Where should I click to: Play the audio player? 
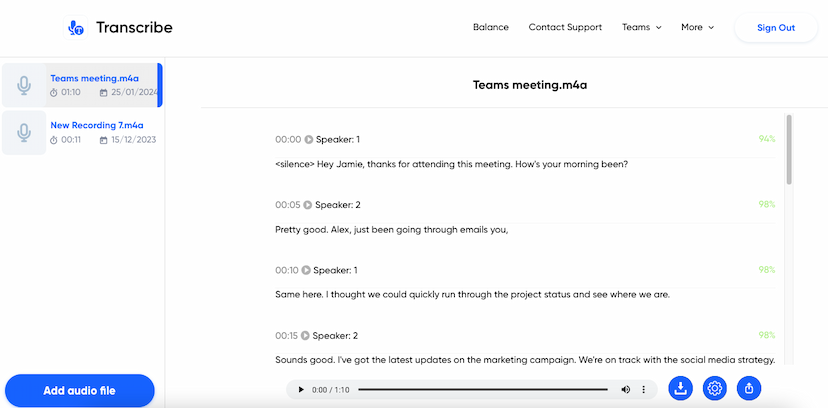coord(300,389)
